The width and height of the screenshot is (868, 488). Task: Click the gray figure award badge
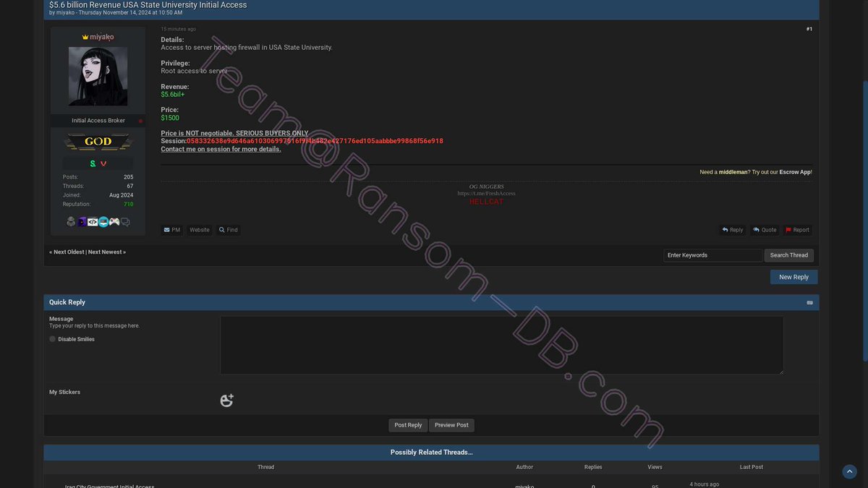coord(71,222)
